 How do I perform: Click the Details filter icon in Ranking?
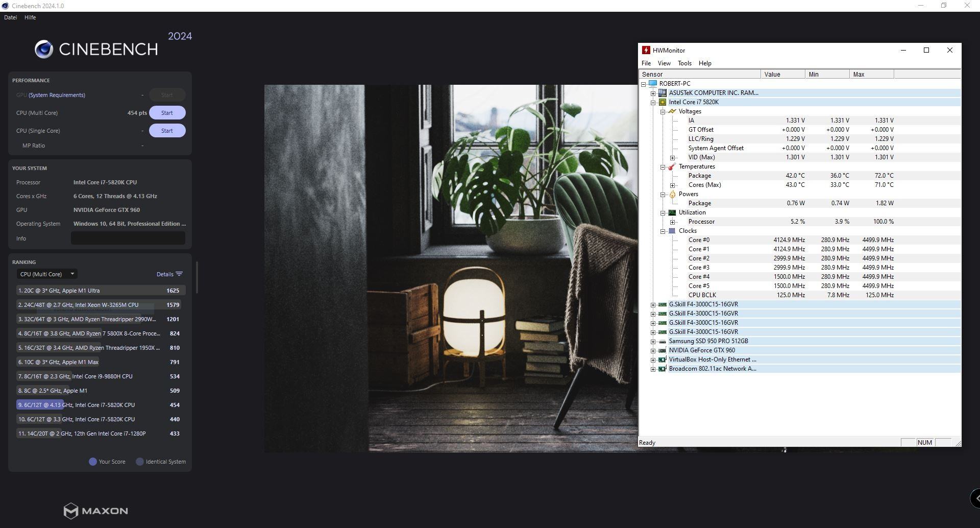(179, 274)
